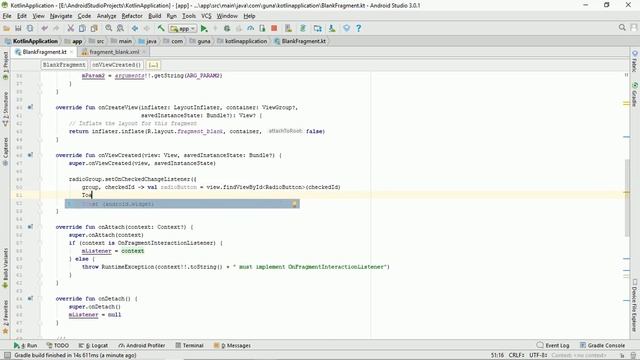Image resolution: width=640 pixels, height=360 pixels.
Task: Open the Tools menu
Action: [189, 16]
